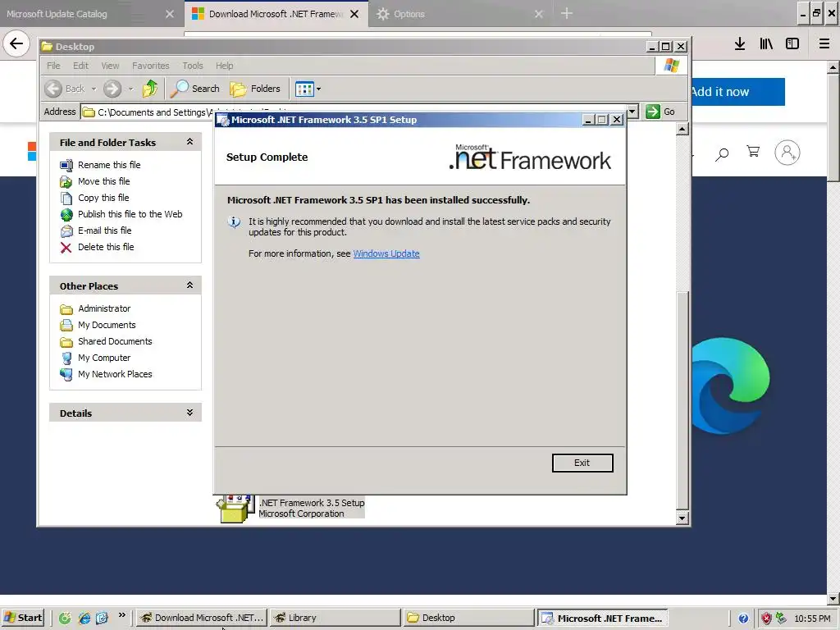Launch Internet Explorer from quick launch
The height and width of the screenshot is (630, 840).
(x=84, y=618)
